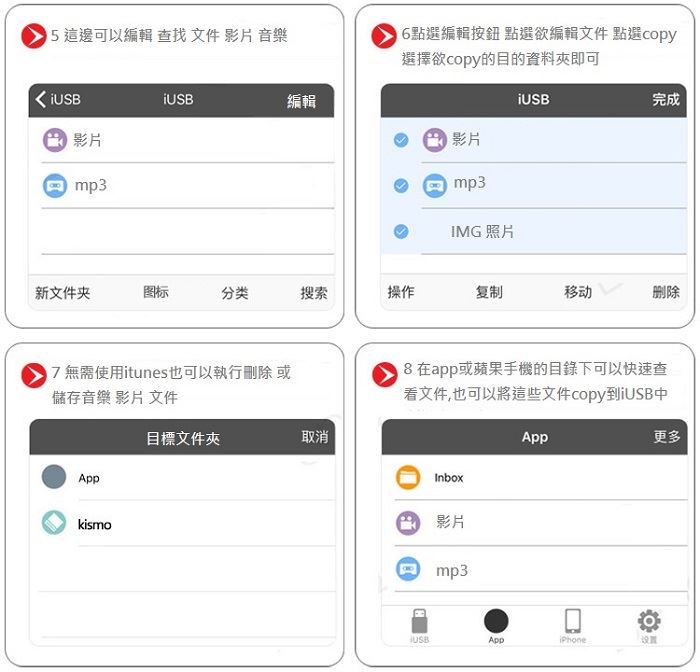Tap 取消 to cancel the destination folder
Screen dimensions: 700x672
click(x=315, y=436)
